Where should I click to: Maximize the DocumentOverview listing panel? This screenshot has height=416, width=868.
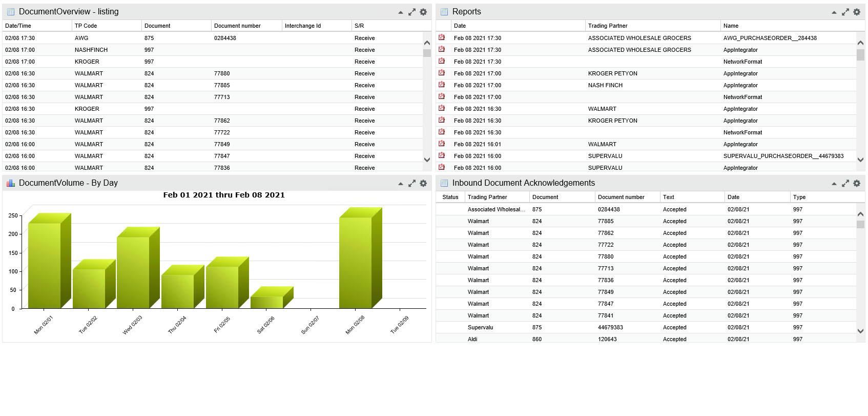point(411,12)
